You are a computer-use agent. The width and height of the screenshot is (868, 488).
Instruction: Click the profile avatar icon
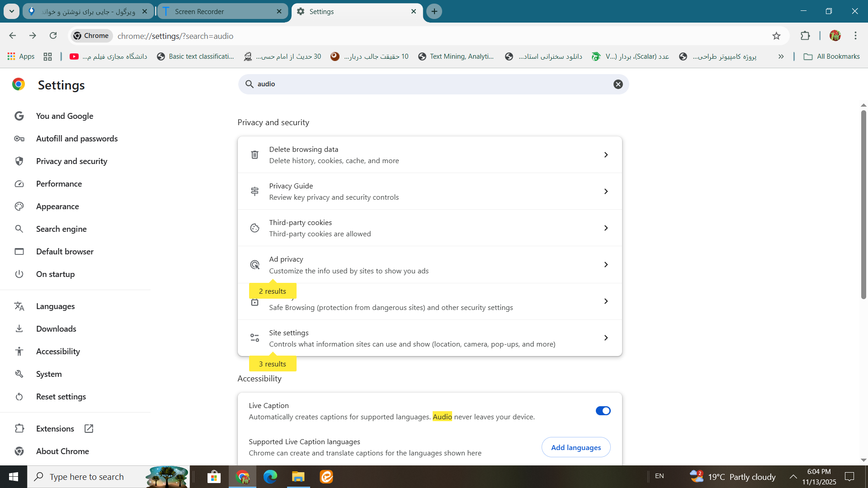click(x=835, y=36)
